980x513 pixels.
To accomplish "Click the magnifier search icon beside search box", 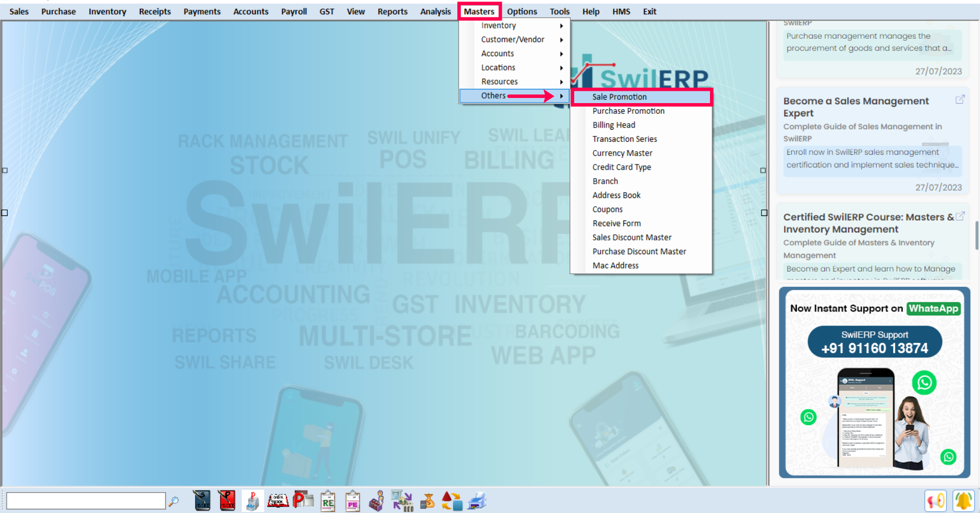I will (174, 501).
